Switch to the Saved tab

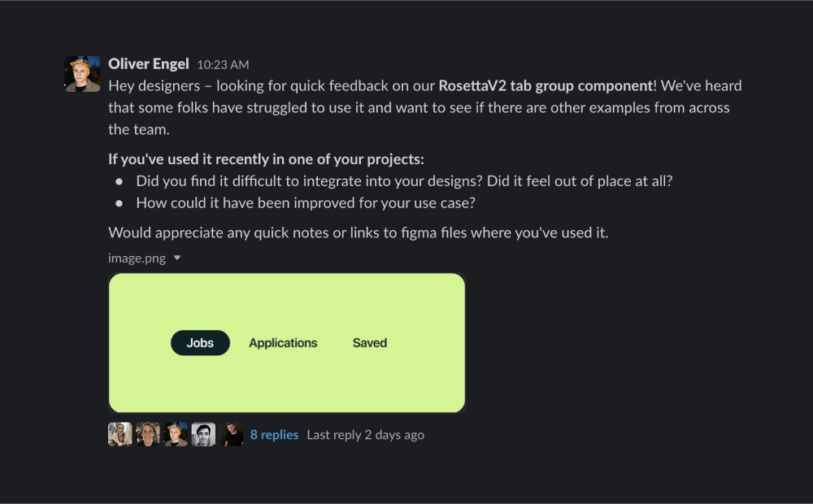tap(370, 343)
